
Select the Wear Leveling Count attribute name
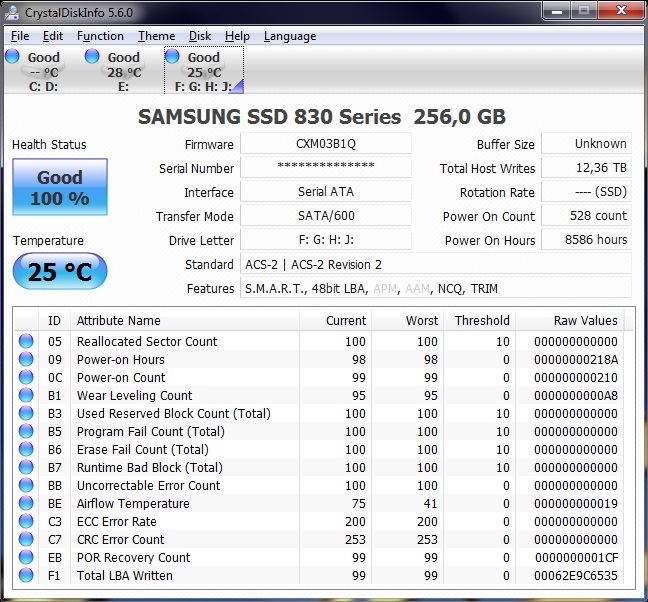click(134, 395)
